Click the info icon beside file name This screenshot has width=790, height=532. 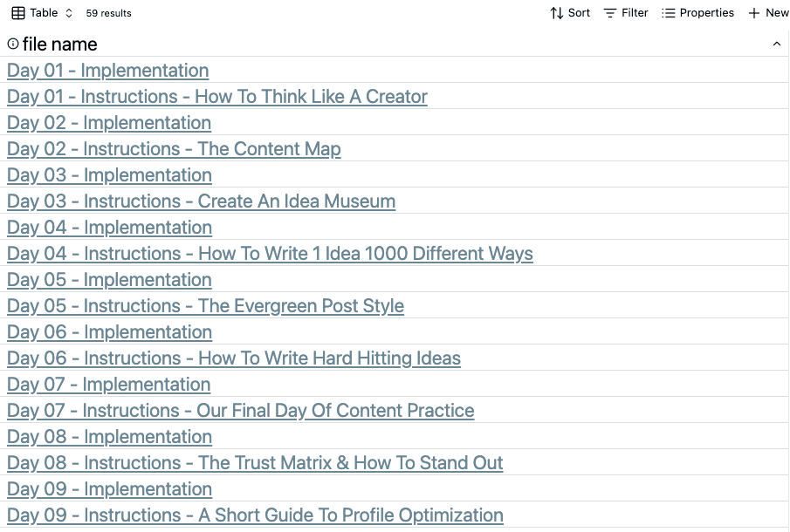[13, 44]
